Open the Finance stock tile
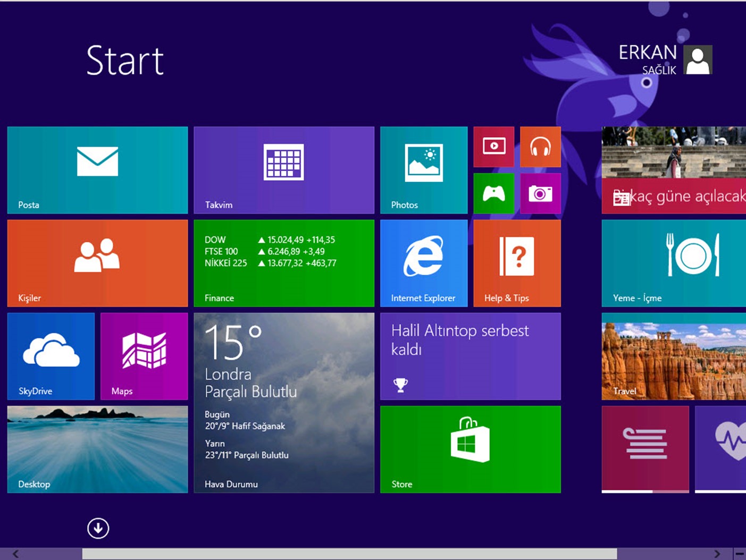Viewport: 746px width, 560px height. (x=284, y=263)
